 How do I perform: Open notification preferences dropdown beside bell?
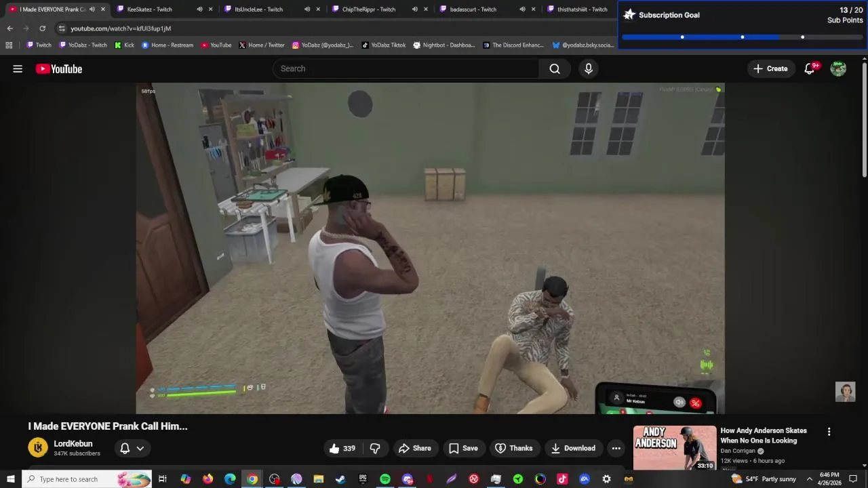[140, 448]
